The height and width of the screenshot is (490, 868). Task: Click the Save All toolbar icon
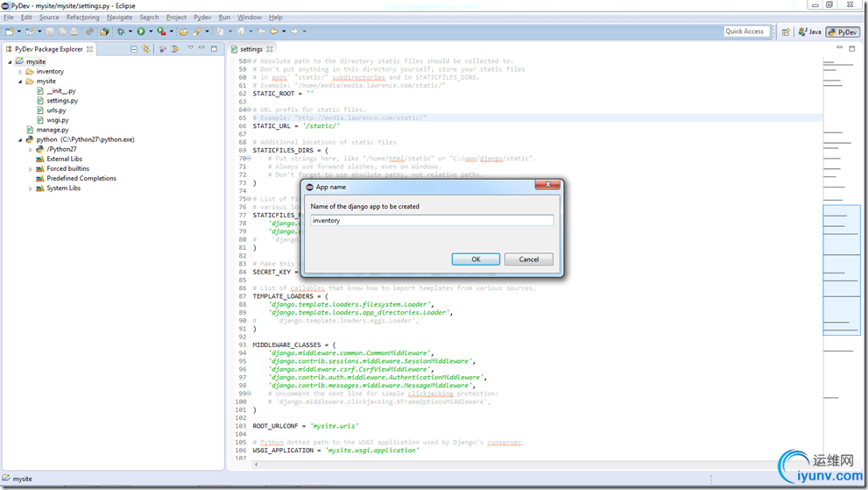(62, 32)
